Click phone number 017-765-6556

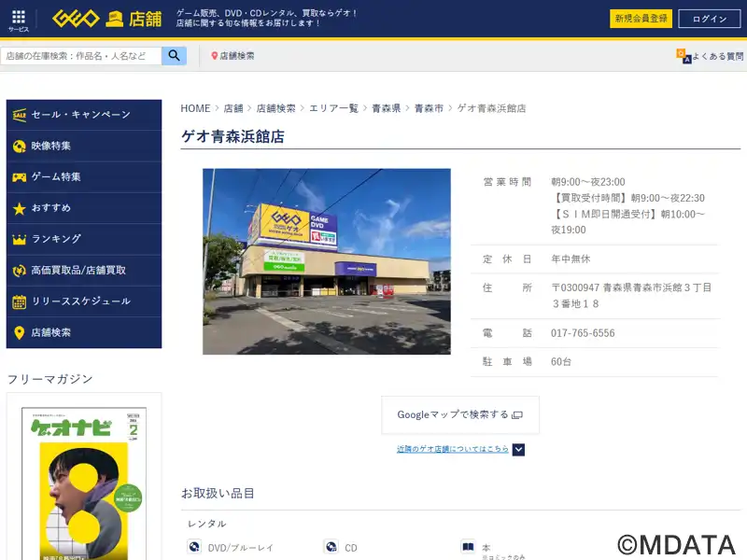pos(583,333)
